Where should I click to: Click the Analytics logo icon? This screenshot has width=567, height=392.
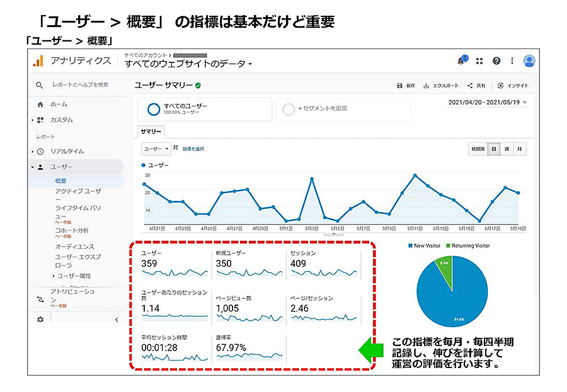tap(38, 61)
